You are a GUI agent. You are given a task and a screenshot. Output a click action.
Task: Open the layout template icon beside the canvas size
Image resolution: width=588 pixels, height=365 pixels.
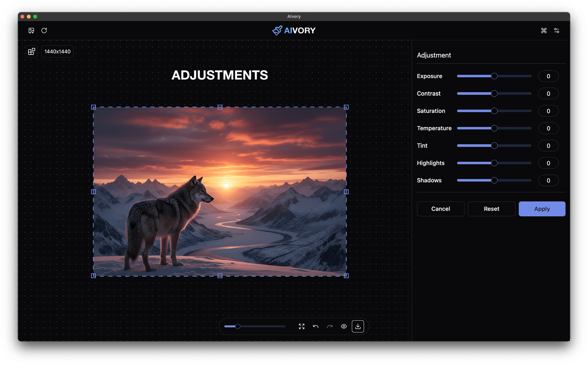pos(31,51)
